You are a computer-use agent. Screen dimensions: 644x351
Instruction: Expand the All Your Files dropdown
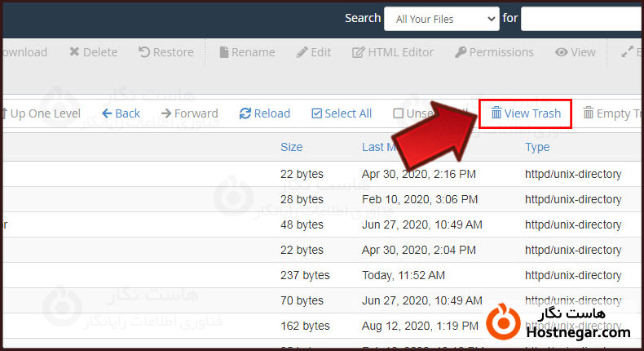[441, 19]
